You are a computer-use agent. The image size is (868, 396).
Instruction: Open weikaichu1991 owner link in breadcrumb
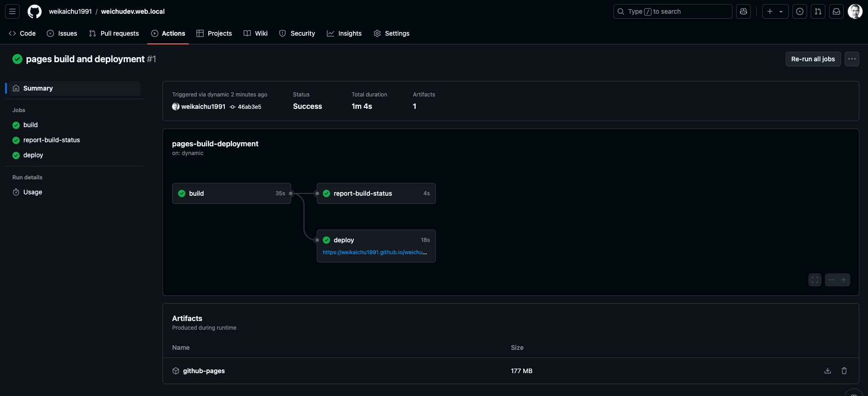click(71, 11)
